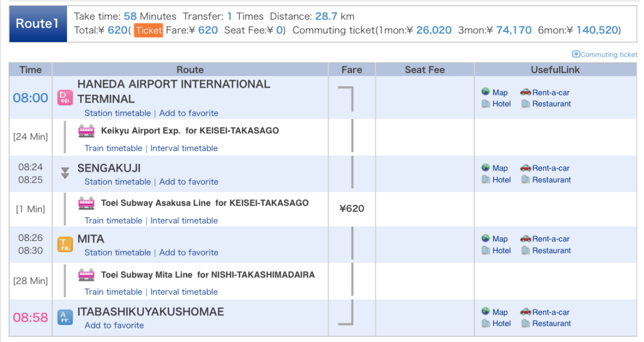
Task: Click the globe Map icon in Sengakuji row
Action: coord(486,168)
